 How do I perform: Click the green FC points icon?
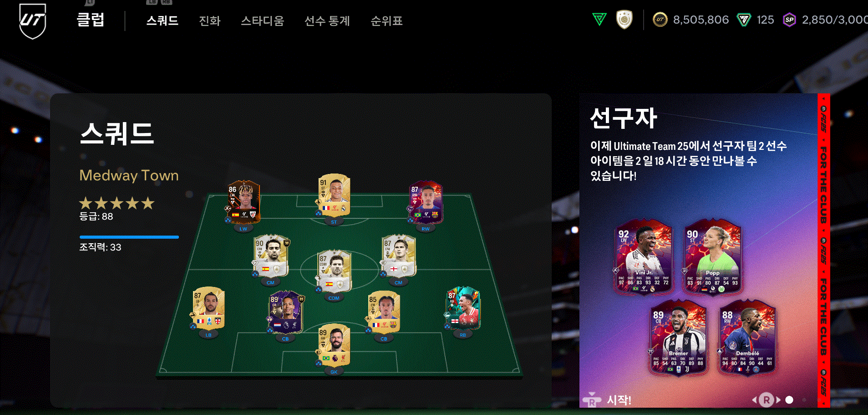744,20
